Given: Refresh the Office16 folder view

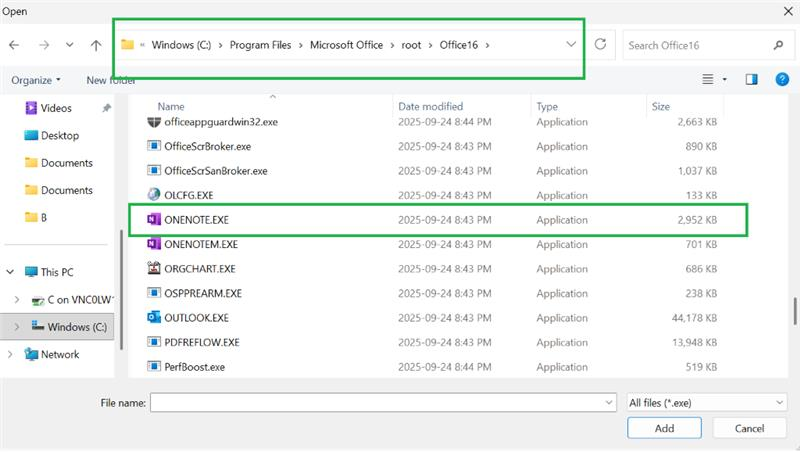Looking at the screenshot, I should [601, 44].
